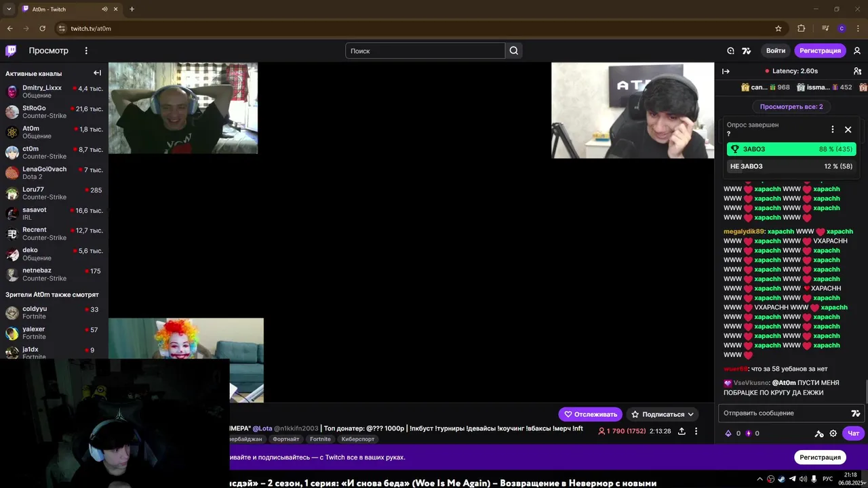Click the header Регистрация button

coord(820,51)
